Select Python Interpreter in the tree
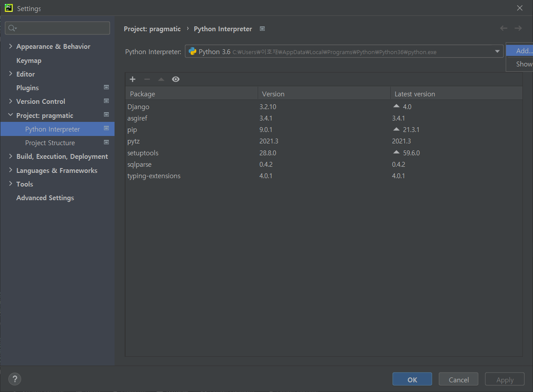 pyautogui.click(x=57, y=129)
